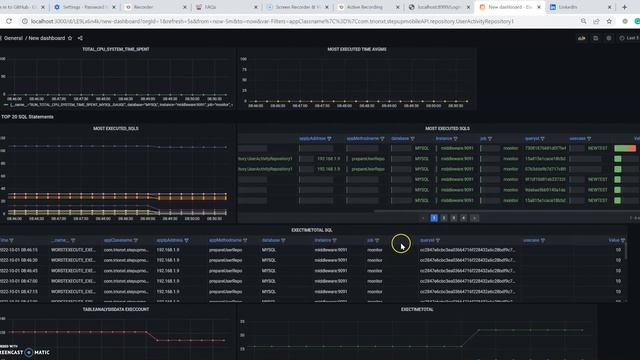640x360 pixels.
Task: Filter job column in Most Executed SQLs
Action: pyautogui.click(x=490, y=139)
